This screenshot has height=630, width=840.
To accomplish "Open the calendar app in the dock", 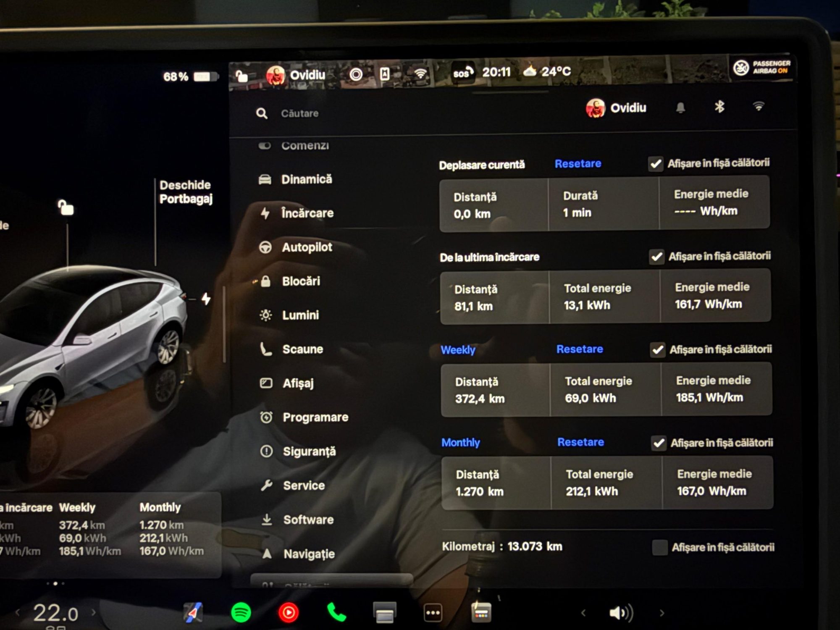I will click(481, 612).
